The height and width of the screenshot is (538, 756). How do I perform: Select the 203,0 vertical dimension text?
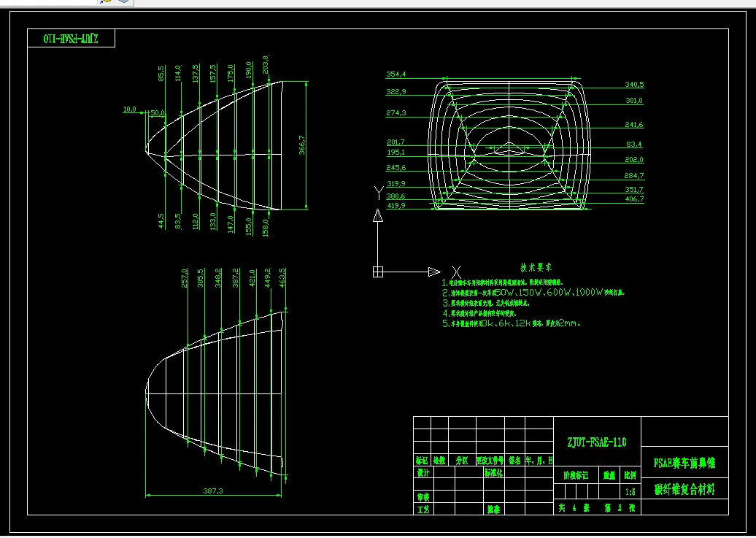pos(265,65)
